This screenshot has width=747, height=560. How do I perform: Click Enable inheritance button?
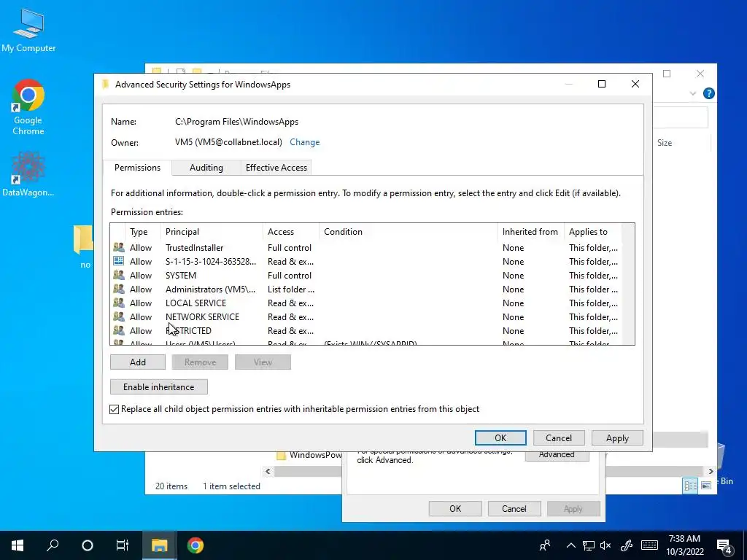tap(158, 386)
